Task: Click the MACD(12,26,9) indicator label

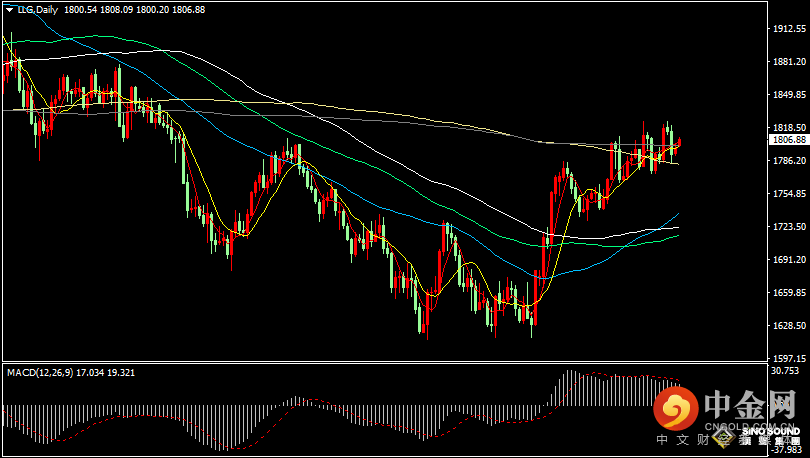Action: coord(40,372)
